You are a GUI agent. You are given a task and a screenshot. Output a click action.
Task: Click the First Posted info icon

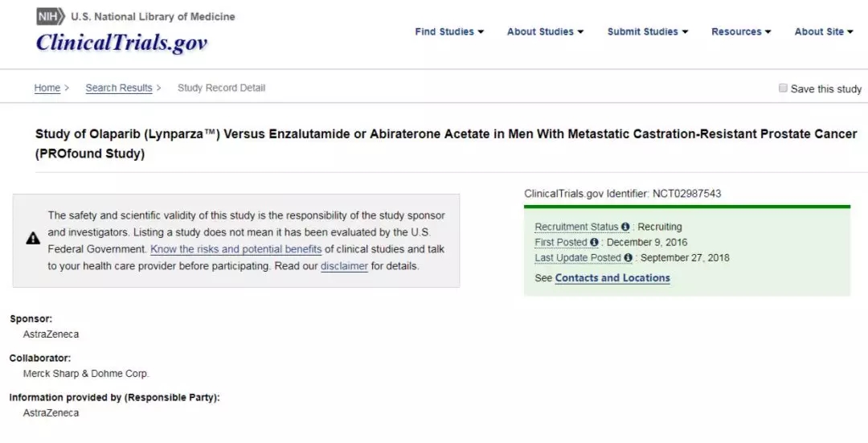594,243
